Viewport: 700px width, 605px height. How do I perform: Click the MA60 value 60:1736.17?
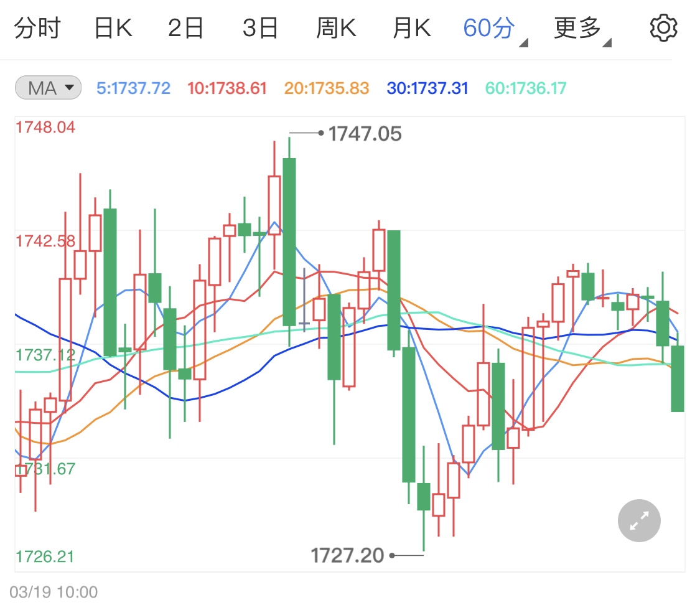[525, 88]
